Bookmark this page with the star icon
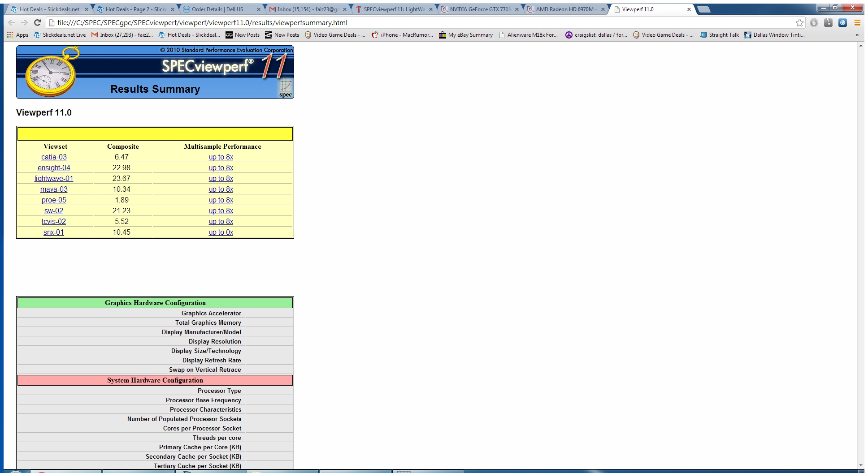This screenshot has width=868, height=473. point(799,22)
